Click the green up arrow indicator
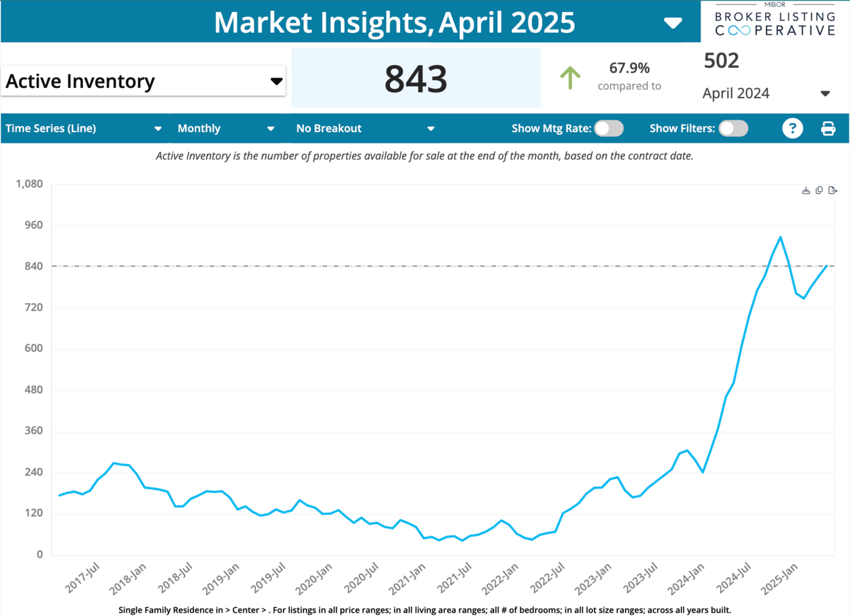This screenshot has height=616, width=850. [570, 78]
